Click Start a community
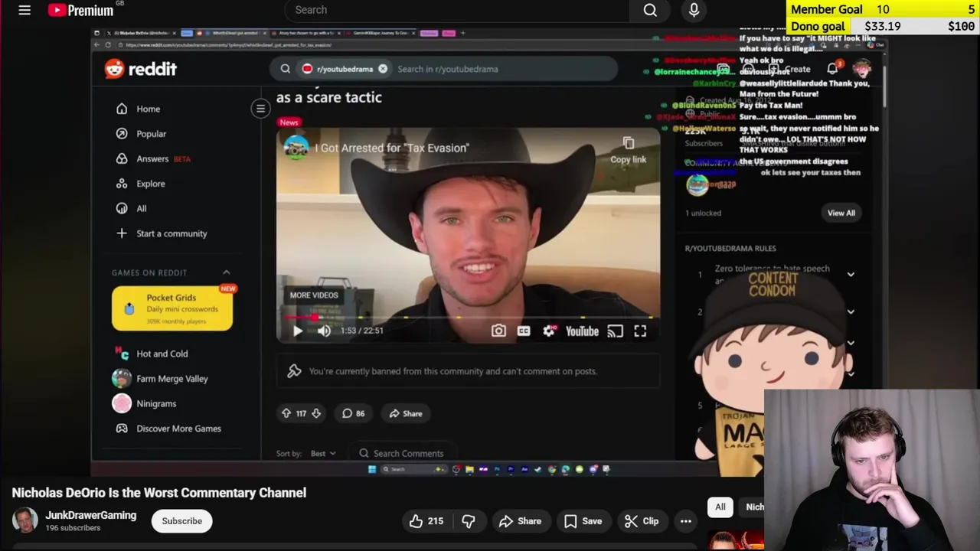 click(x=162, y=233)
